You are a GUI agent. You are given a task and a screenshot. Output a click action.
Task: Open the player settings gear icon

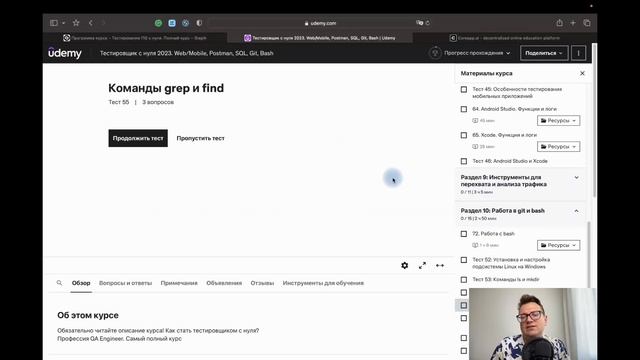click(404, 265)
